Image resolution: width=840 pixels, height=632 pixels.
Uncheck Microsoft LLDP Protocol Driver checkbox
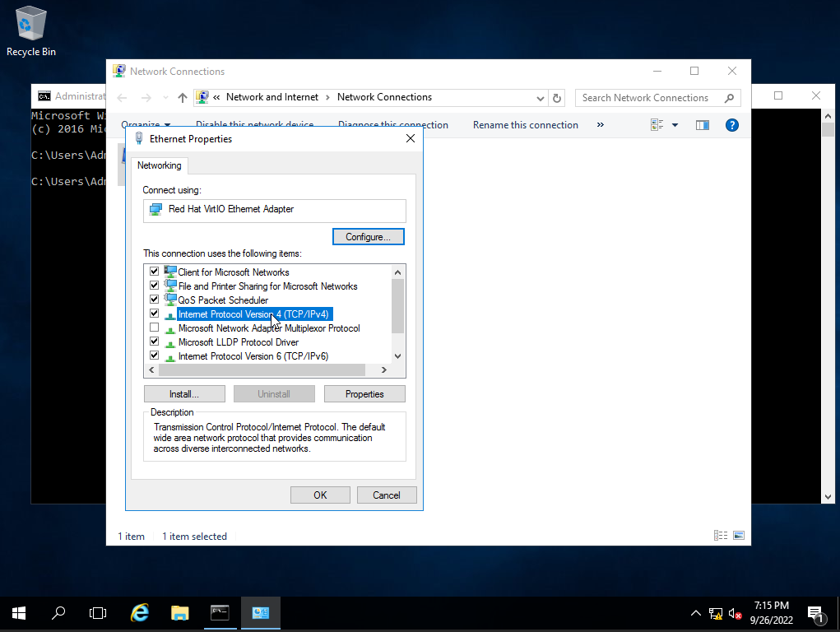click(x=155, y=341)
